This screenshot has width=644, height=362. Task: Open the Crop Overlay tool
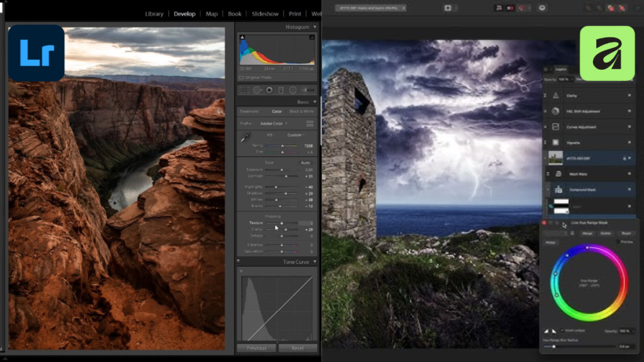click(x=244, y=90)
